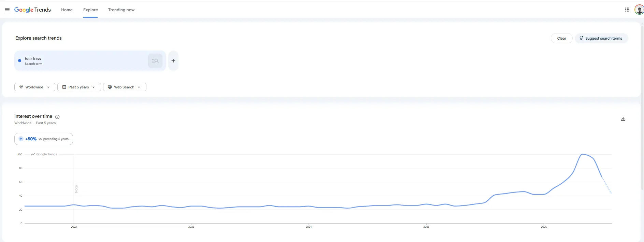
Task: Click the Google Trends logo
Action: [32, 10]
